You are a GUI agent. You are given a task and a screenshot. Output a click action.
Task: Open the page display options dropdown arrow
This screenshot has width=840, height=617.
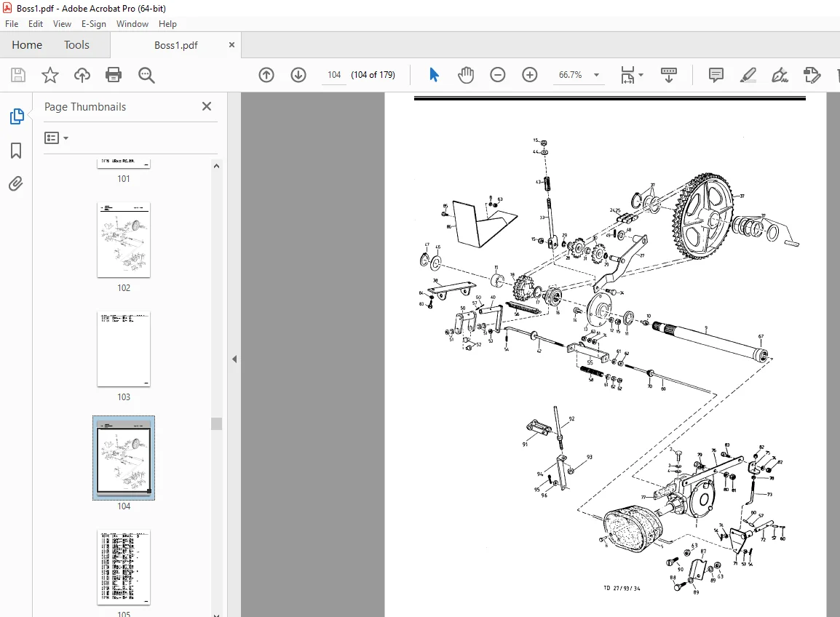(x=641, y=75)
